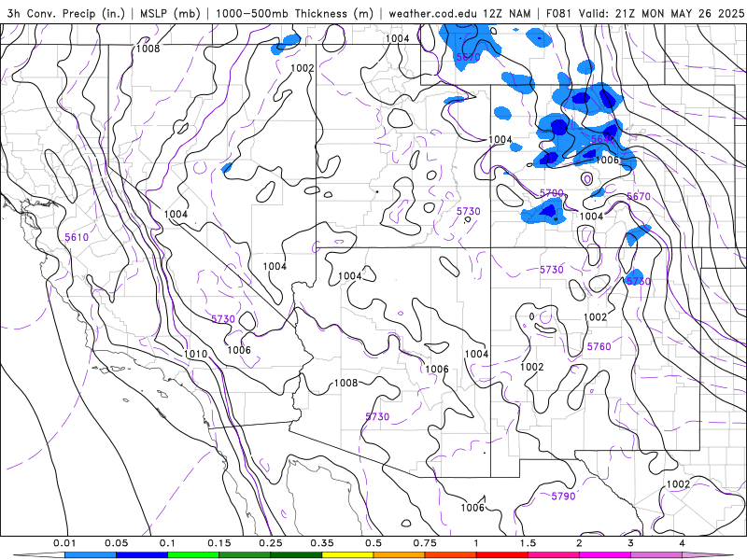Click the 'MSLP (mb)' header label
747x560 pixels.
coord(170,13)
